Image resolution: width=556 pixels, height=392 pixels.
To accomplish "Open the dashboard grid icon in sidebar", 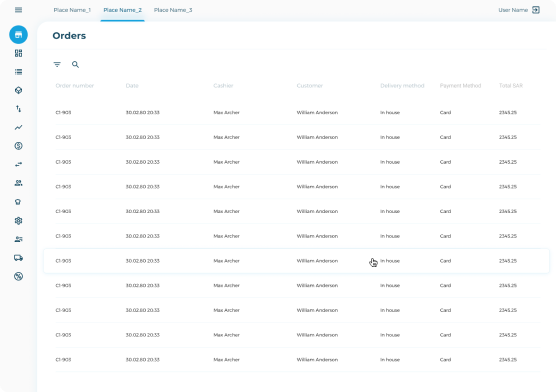I will pos(18,53).
